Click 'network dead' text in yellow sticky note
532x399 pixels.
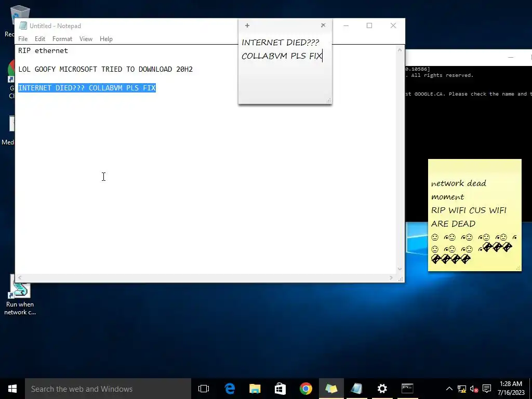[x=459, y=183]
